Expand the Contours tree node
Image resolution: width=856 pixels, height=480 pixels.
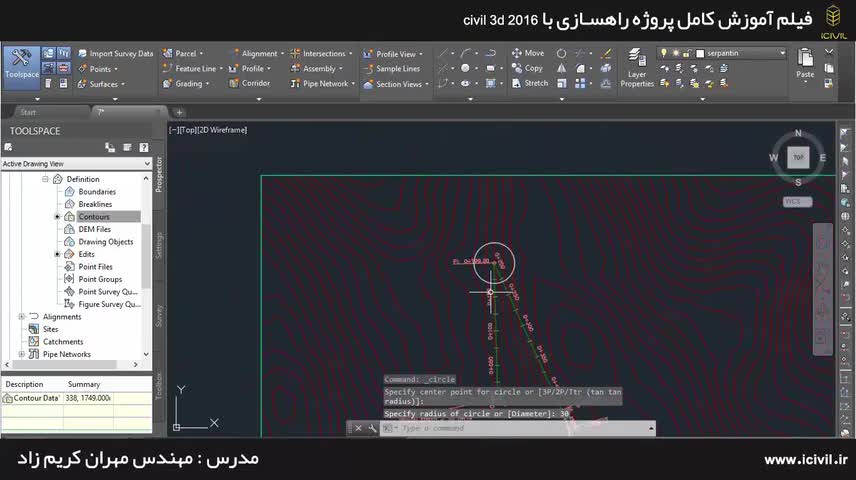57,217
